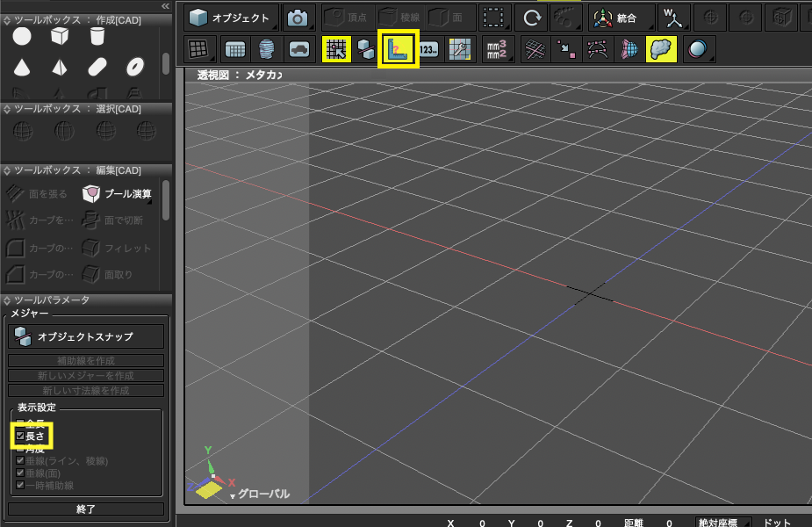Image resolution: width=812 pixels, height=527 pixels.
Task: Select the cylinder primitive tool
Action: click(97, 36)
